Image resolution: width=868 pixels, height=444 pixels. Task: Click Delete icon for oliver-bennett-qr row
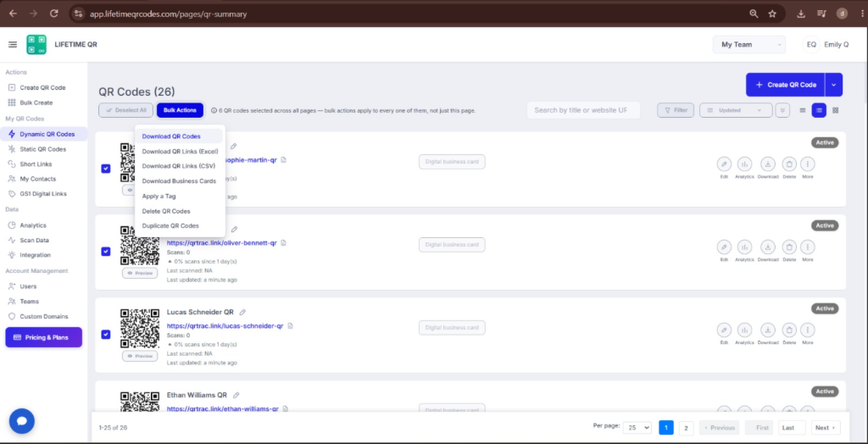pyautogui.click(x=789, y=247)
